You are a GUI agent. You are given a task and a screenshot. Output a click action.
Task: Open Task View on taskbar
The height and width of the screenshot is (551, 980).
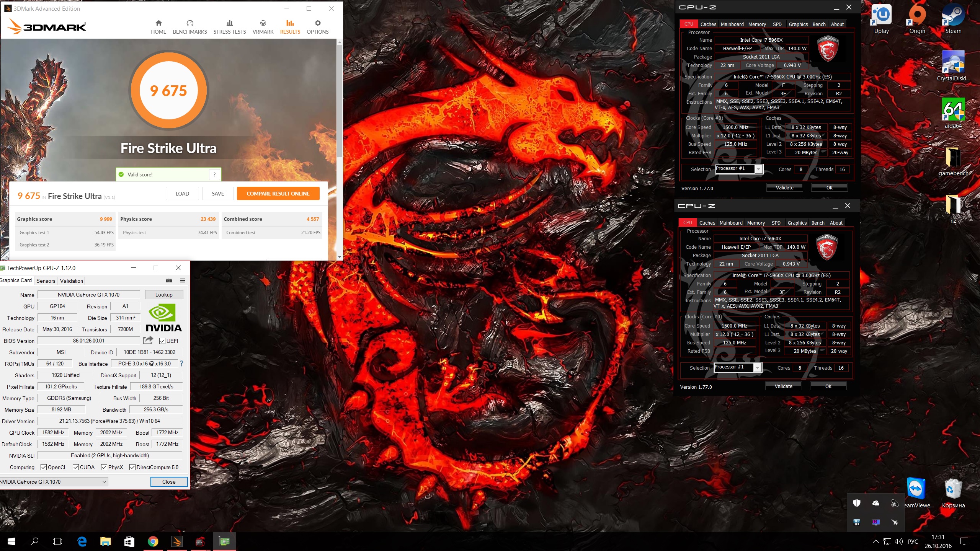57,541
